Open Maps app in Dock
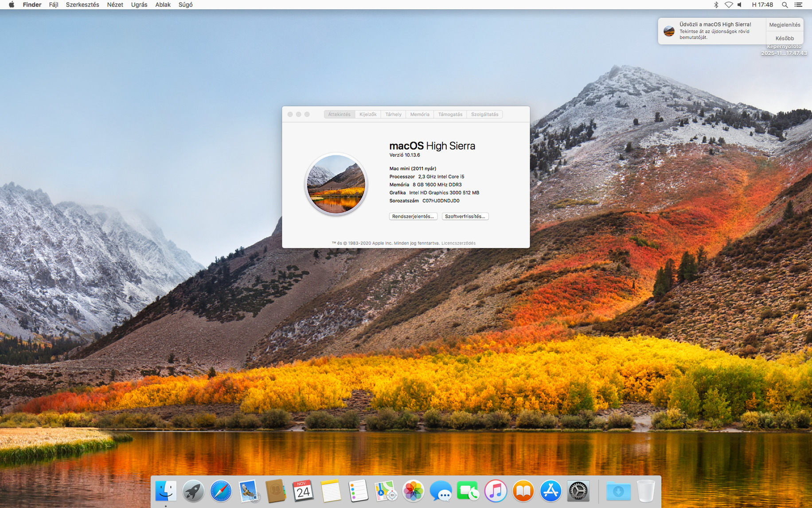 (386, 491)
